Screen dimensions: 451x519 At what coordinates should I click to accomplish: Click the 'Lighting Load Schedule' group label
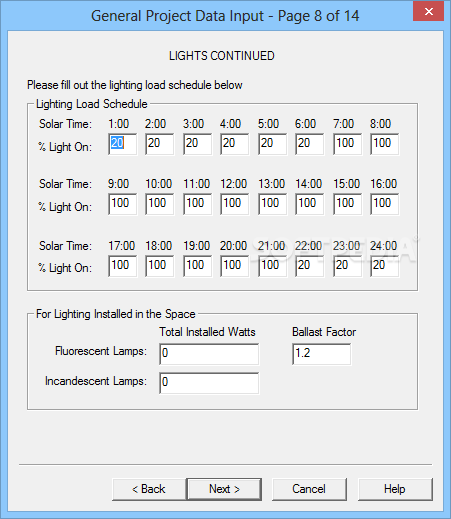point(92,104)
